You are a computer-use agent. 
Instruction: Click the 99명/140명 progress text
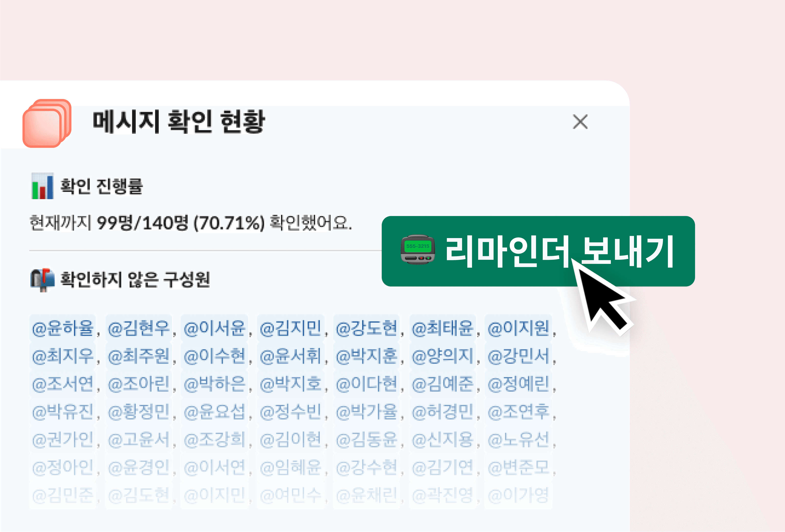142,223
